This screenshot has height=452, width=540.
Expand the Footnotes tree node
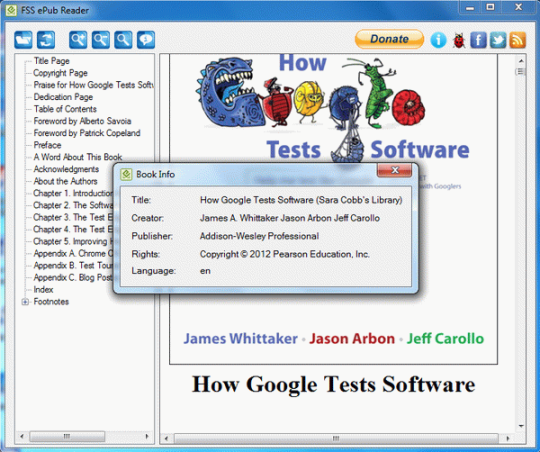pyautogui.click(x=25, y=302)
